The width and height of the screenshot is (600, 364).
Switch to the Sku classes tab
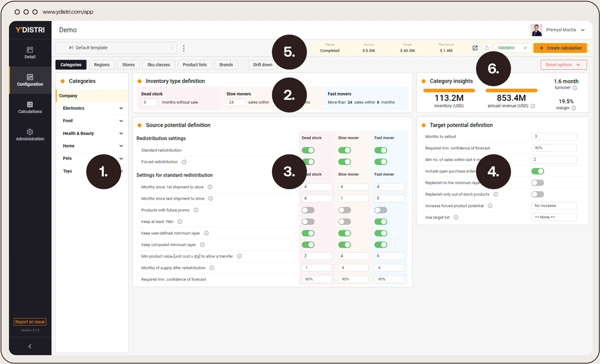click(158, 65)
